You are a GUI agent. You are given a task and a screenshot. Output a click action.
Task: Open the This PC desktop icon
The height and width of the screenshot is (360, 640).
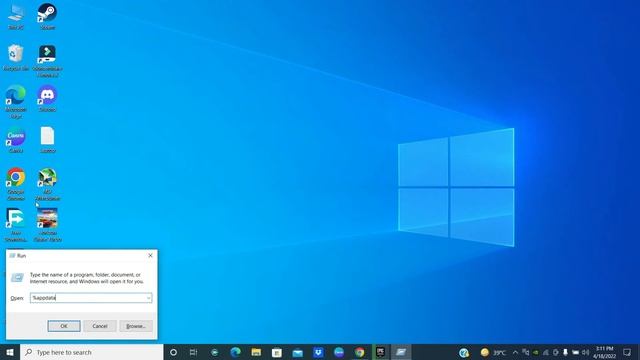click(x=16, y=16)
